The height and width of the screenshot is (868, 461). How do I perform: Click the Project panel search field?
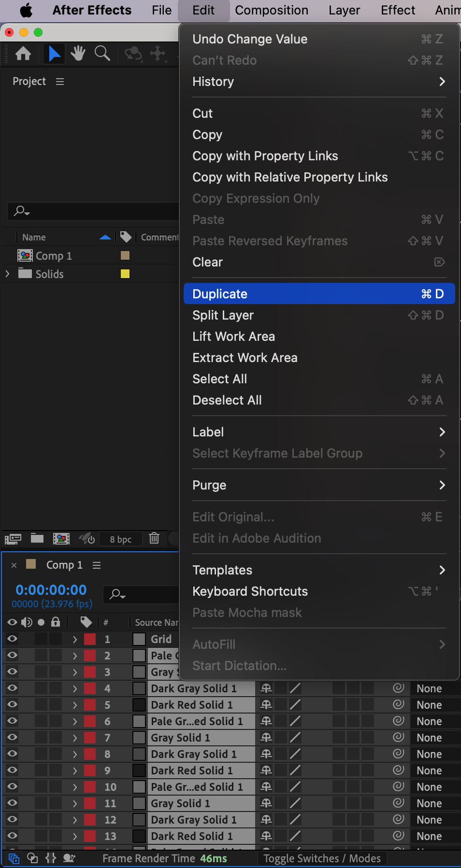[94, 211]
